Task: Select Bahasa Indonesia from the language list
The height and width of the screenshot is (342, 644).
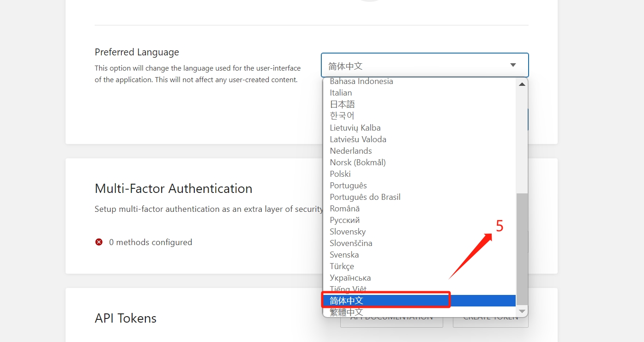Action: point(419,82)
